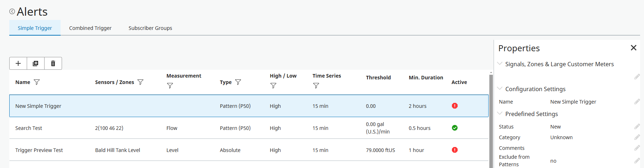644x168 pixels.
Task: Toggle active status of Search Test trigger
Action: click(x=455, y=128)
